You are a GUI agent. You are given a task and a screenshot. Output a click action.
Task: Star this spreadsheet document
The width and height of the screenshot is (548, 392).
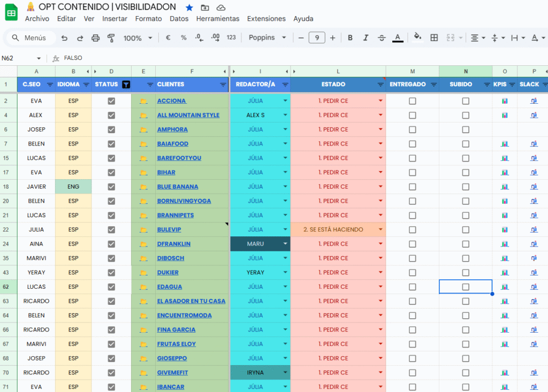189,7
